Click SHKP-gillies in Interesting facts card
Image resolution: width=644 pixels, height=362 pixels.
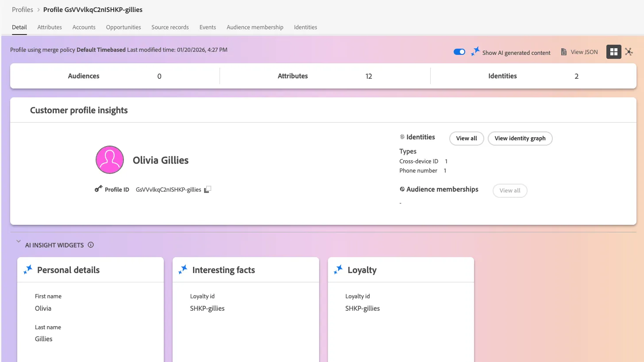(207, 308)
